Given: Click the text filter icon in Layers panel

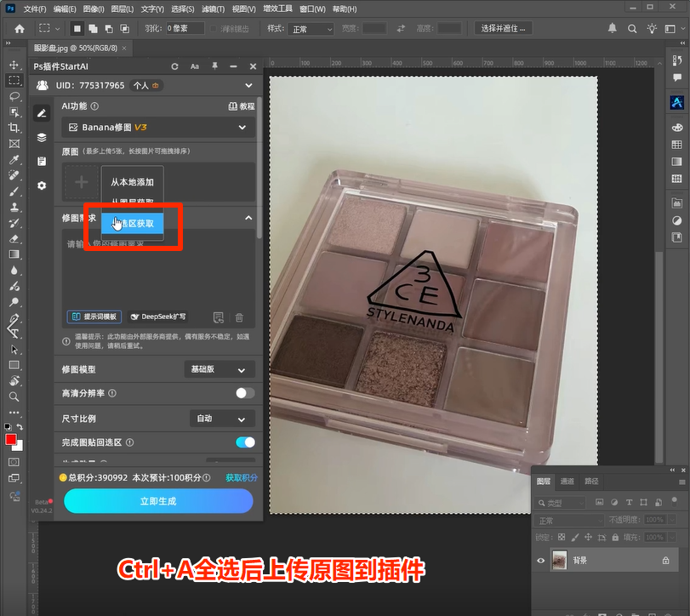Looking at the screenshot, I should (x=629, y=502).
